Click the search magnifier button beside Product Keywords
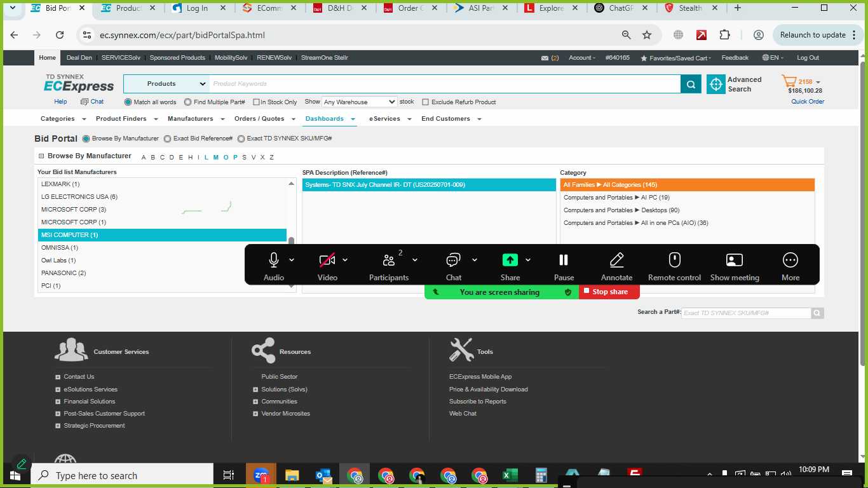 click(691, 84)
